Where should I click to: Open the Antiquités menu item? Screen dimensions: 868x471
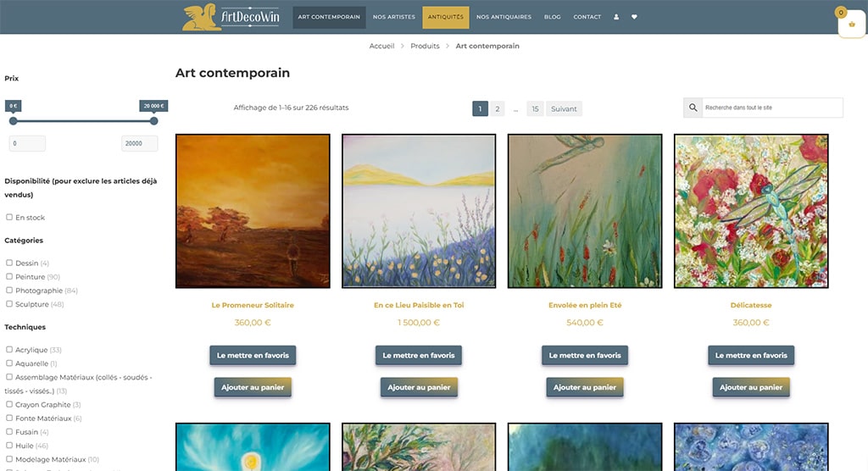(x=446, y=17)
